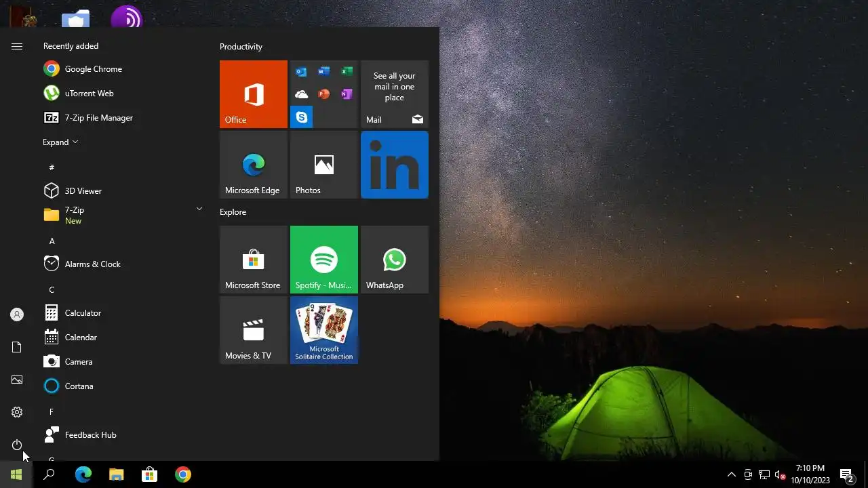Image resolution: width=868 pixels, height=488 pixels.
Task: Open Google Chrome from the taskbar
Action: pos(182,474)
